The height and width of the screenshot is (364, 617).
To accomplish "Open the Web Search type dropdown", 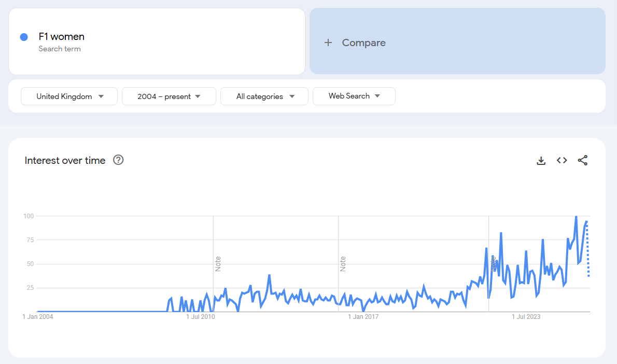I will coord(354,96).
